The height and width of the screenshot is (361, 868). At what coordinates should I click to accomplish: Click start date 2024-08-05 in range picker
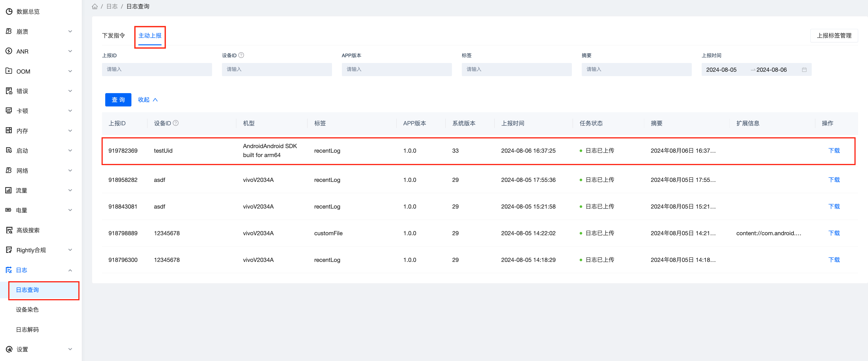(x=721, y=70)
